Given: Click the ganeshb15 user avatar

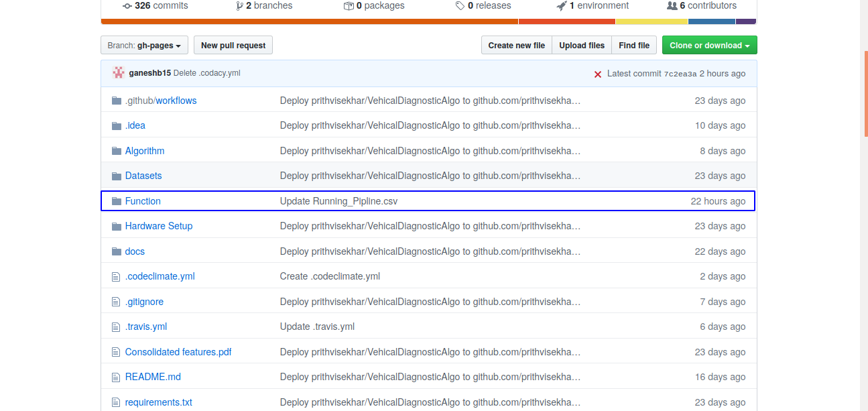Looking at the screenshot, I should [119, 73].
